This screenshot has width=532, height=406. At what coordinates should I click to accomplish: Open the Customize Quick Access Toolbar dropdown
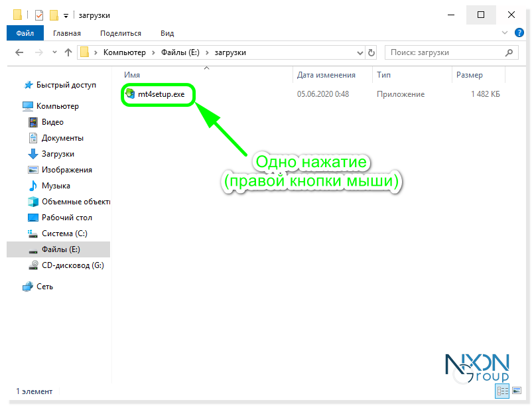tap(66, 16)
